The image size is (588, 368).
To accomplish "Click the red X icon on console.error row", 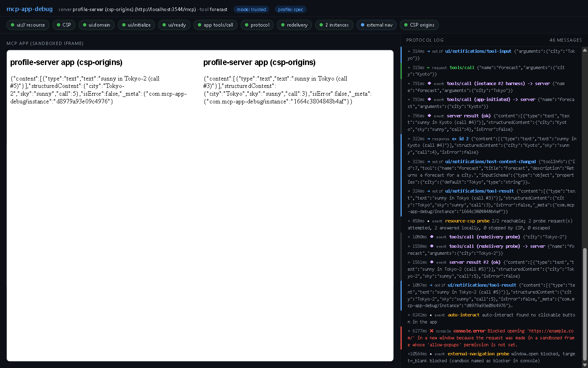I will pyautogui.click(x=432, y=331).
